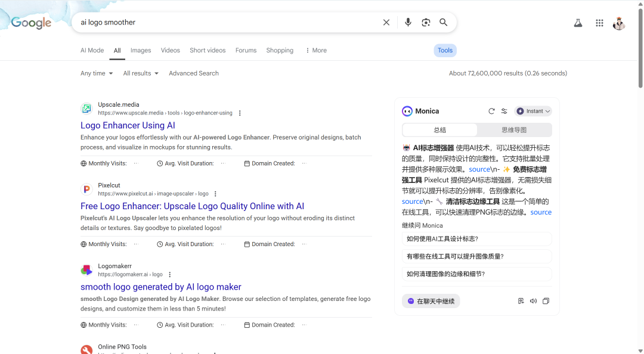
Task: Click the Online PNG Tools site name
Action: (x=122, y=347)
